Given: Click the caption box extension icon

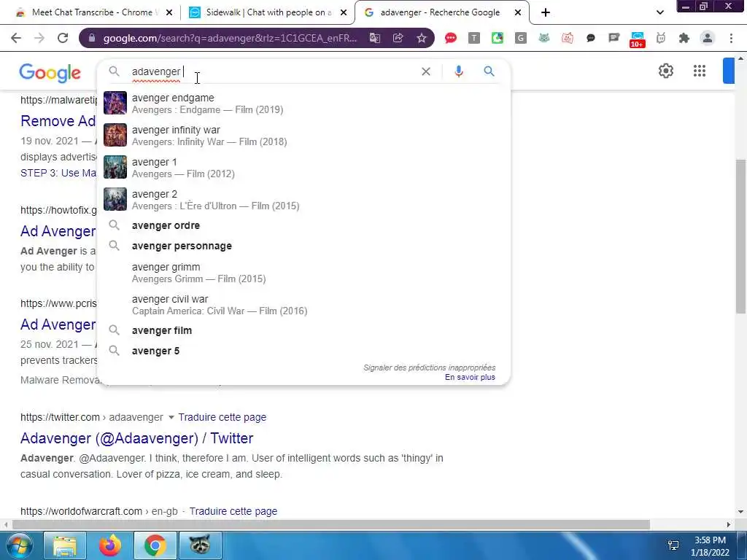Looking at the screenshot, I should point(614,38).
